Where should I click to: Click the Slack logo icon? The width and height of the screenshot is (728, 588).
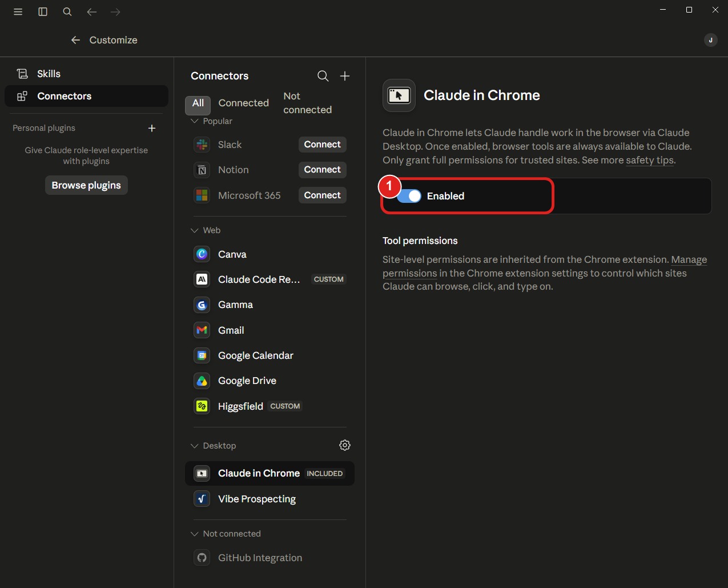tap(202, 145)
